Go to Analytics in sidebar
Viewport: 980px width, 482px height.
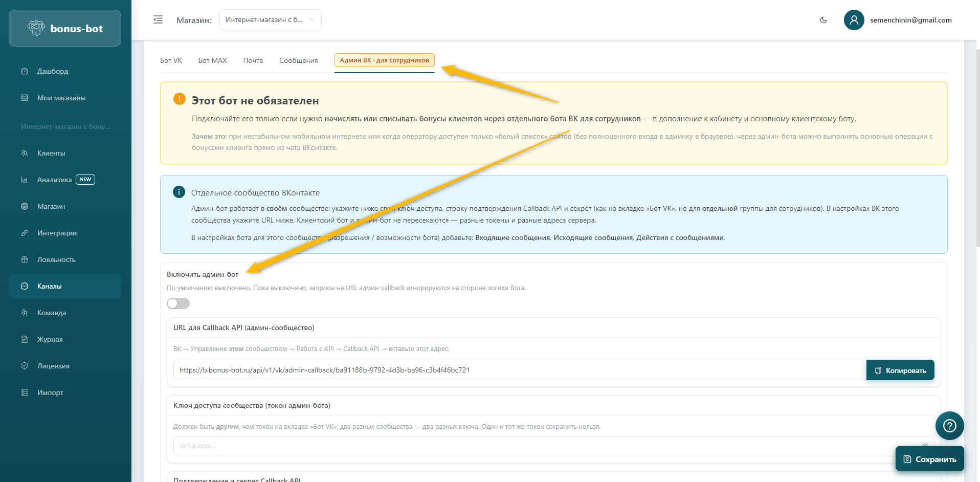coord(54,180)
